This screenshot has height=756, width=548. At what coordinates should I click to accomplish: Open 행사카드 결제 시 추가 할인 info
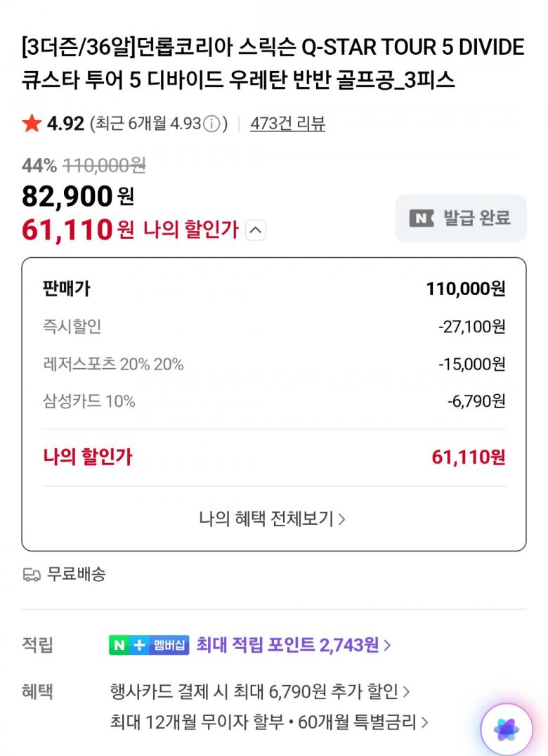[260, 691]
